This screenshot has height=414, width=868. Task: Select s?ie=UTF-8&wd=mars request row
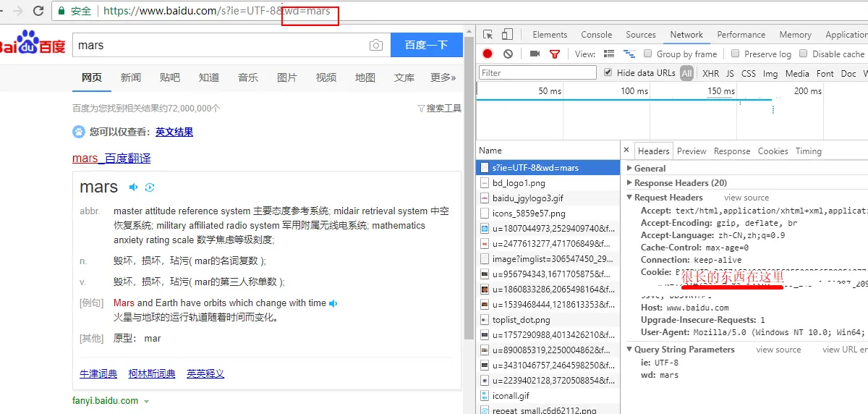click(x=548, y=168)
